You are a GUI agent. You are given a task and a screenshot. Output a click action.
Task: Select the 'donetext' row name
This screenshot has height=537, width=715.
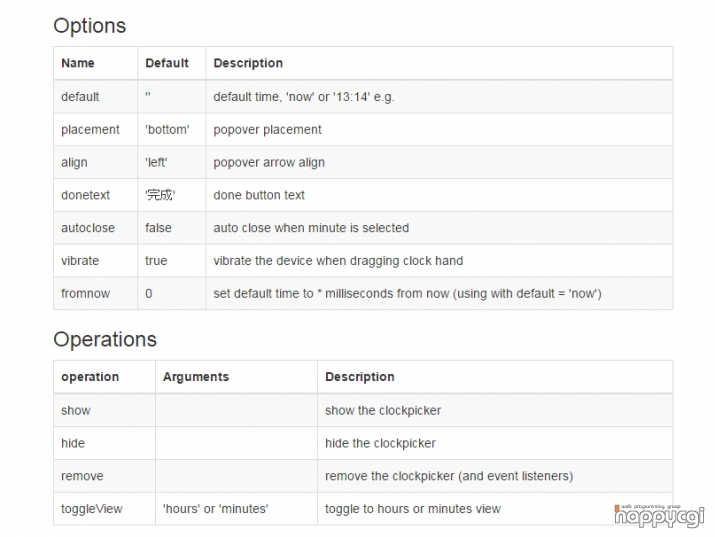pos(85,195)
